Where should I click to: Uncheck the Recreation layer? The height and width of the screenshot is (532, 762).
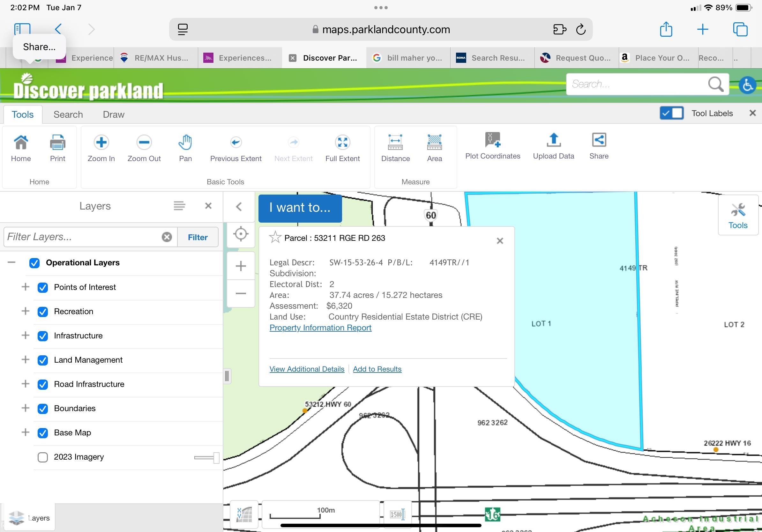click(43, 312)
